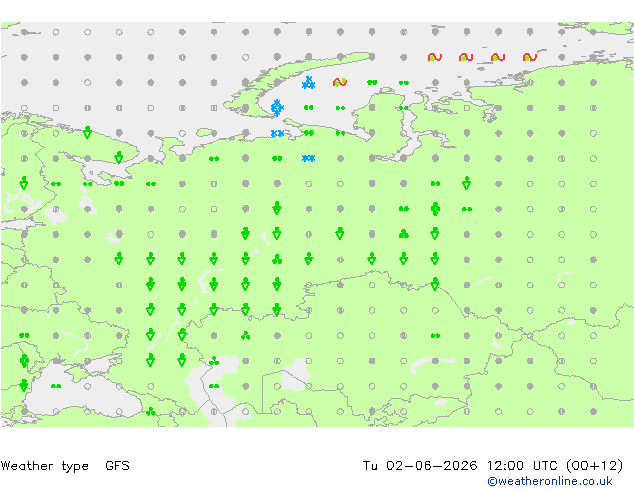Select the blue triple snowflake symbol
The image size is (634, 490).
point(309,158)
